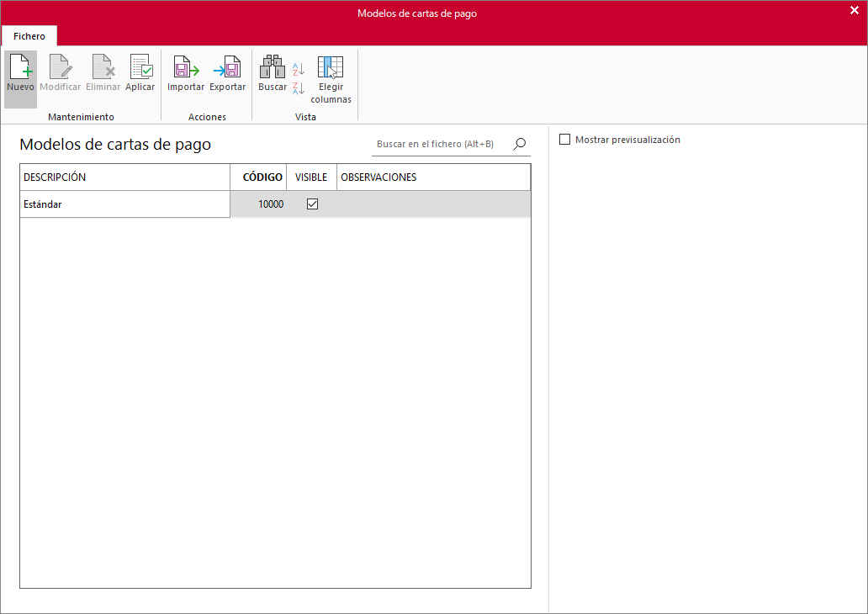This screenshot has width=868, height=614.
Task: Close the Modelos de cartas de pago window
Action: point(855,11)
